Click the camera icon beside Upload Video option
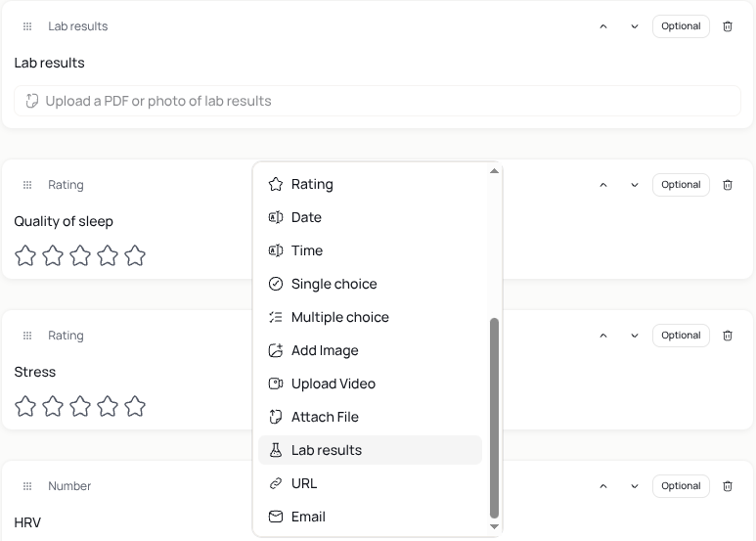The height and width of the screenshot is (541, 756). point(276,383)
